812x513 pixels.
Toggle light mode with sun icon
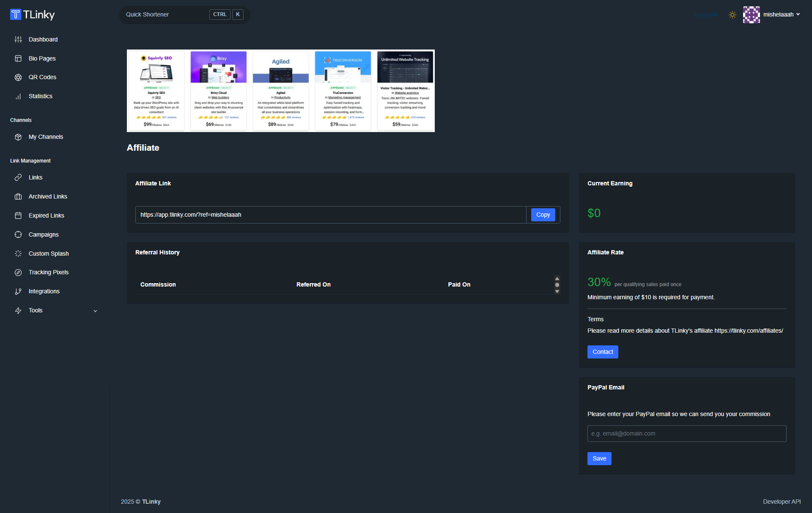(732, 15)
